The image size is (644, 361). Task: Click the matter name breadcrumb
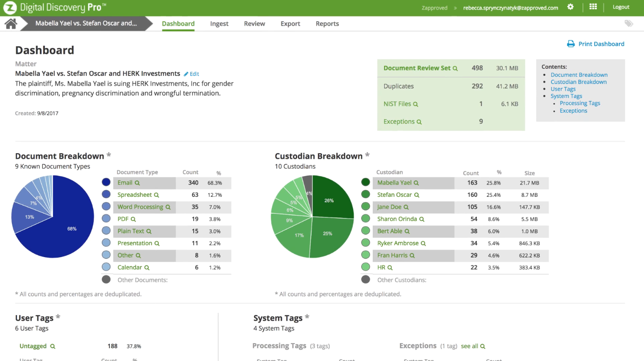(x=86, y=23)
